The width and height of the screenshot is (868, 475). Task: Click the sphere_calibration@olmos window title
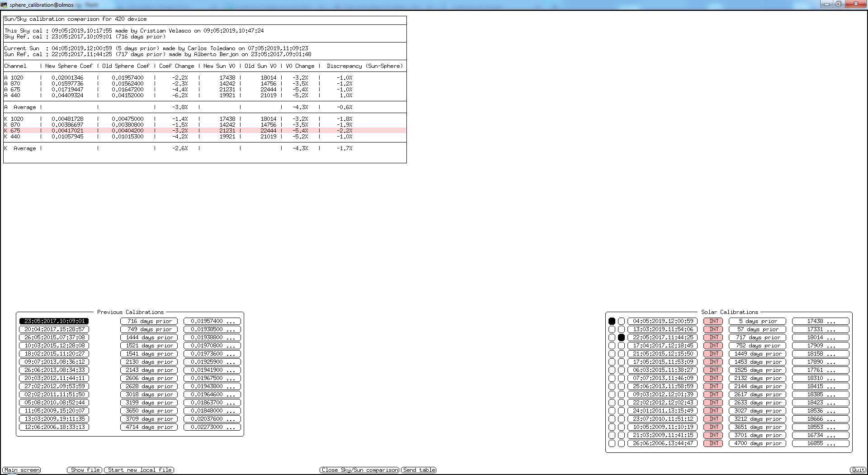point(41,5)
